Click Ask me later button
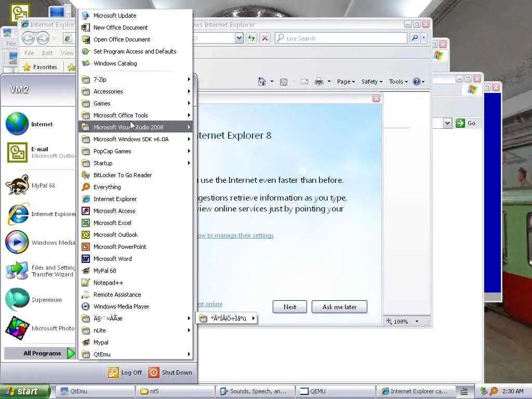This screenshot has width=532, height=399. [339, 307]
